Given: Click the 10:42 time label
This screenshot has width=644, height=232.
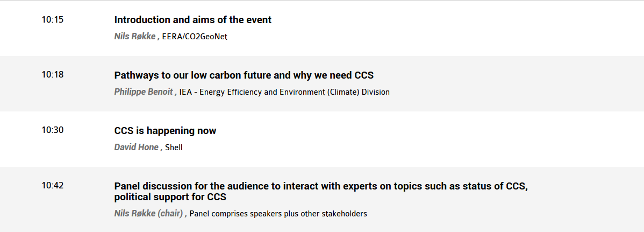Looking at the screenshot, I should pyautogui.click(x=53, y=186).
